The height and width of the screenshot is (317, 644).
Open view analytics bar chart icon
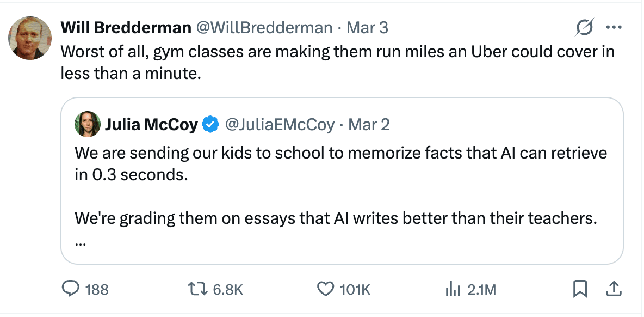tap(453, 289)
